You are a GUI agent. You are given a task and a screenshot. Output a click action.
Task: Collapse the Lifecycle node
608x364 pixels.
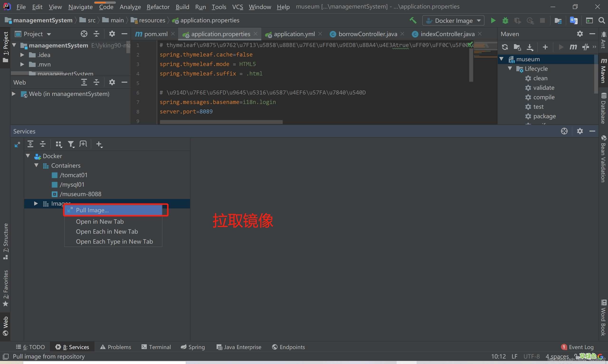tap(510, 69)
